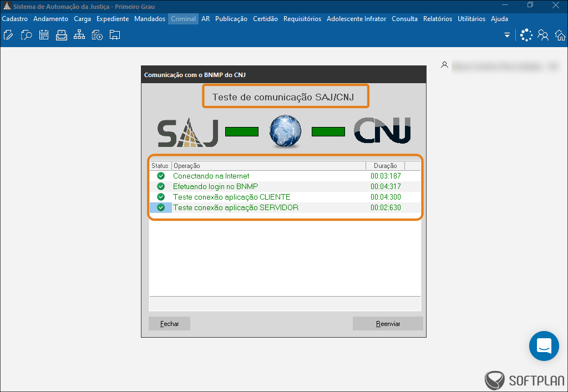Viewport: 568px width, 392px height.
Task: Open the calendar toolbar icon
Action: coord(44,35)
